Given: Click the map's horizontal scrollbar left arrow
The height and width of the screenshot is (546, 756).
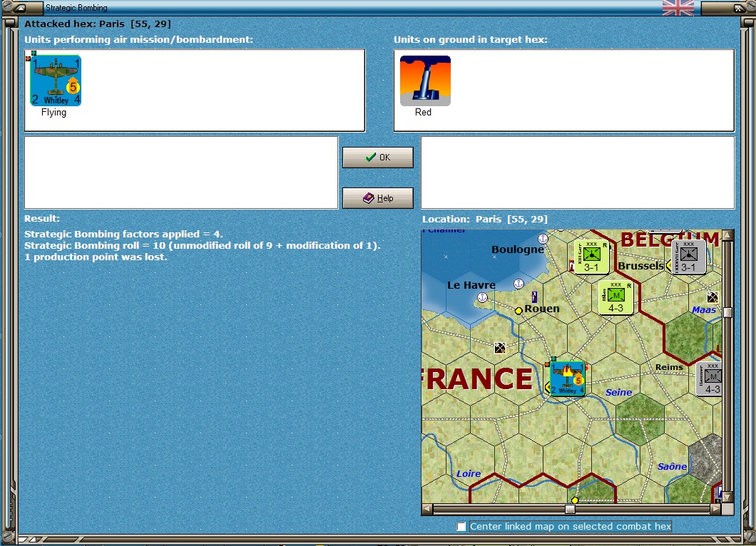Looking at the screenshot, I should (427, 509).
